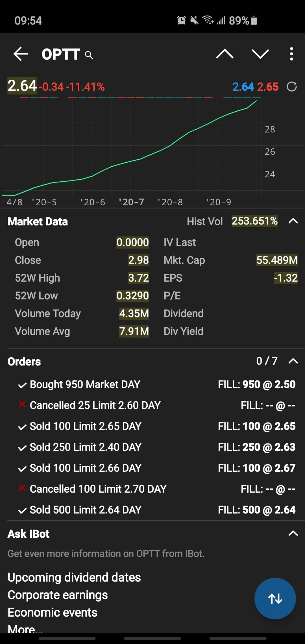Collapse the Ask IBot section

293,534
